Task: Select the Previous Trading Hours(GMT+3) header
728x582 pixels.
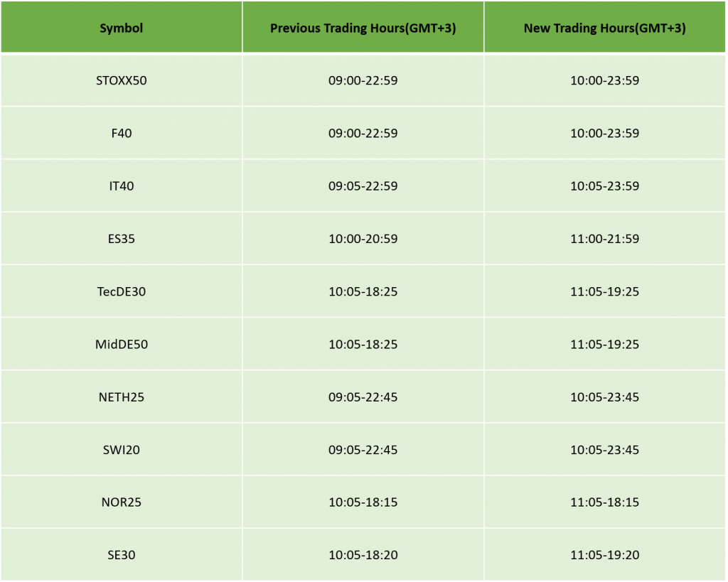Action: coord(363,28)
